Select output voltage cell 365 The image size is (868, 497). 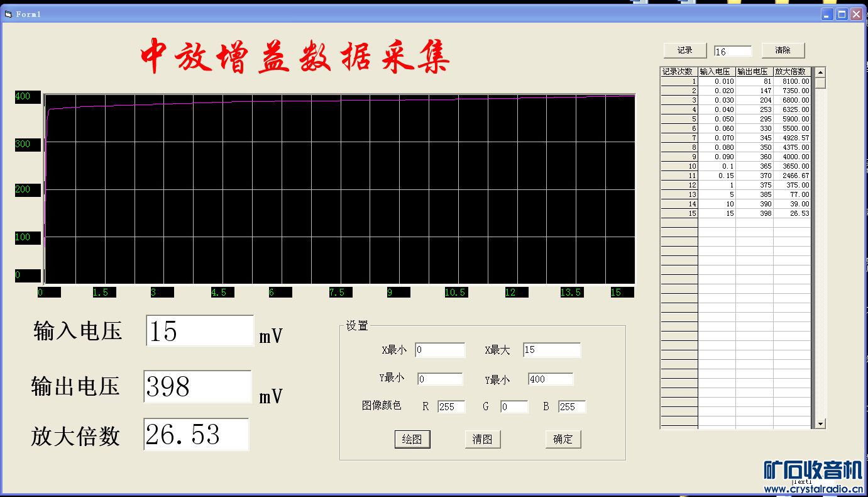coord(754,166)
